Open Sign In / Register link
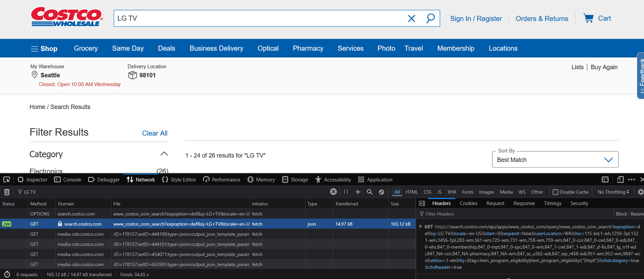The image size is (644, 279). (476, 18)
